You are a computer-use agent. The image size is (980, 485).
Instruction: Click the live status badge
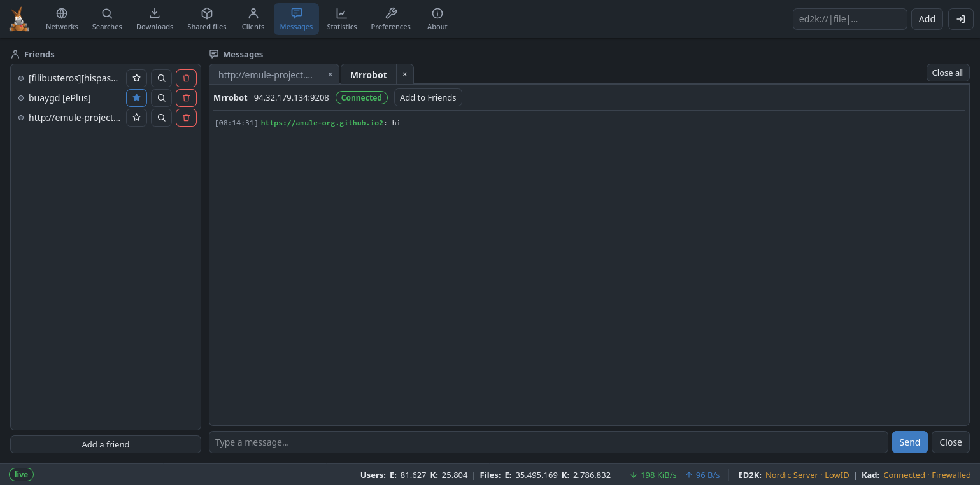coord(21,474)
